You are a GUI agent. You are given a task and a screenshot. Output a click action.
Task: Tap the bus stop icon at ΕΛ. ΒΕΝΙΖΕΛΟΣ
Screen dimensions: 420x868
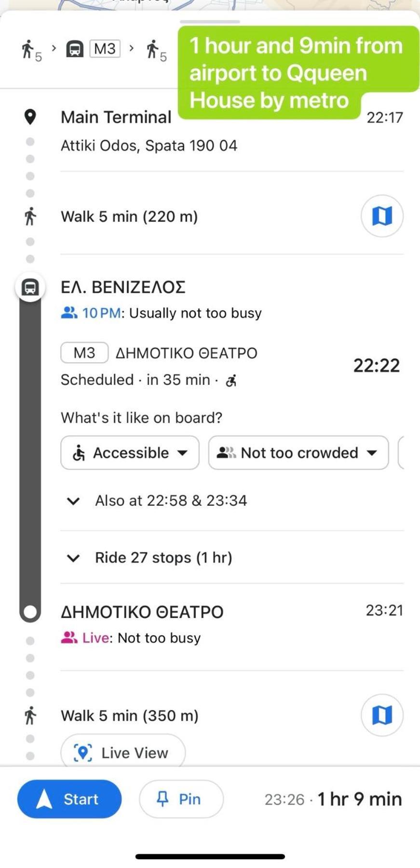click(x=30, y=288)
